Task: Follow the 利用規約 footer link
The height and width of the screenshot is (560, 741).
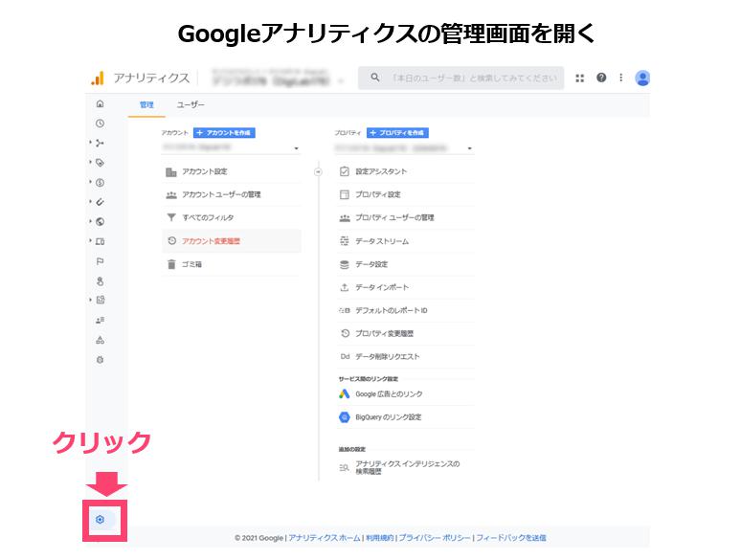Action: point(379,538)
